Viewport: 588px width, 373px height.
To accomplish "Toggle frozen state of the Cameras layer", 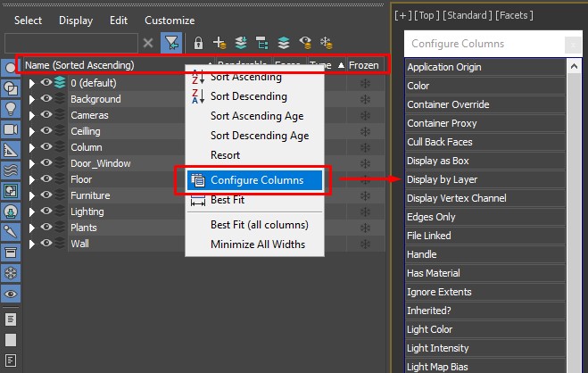I will click(364, 115).
